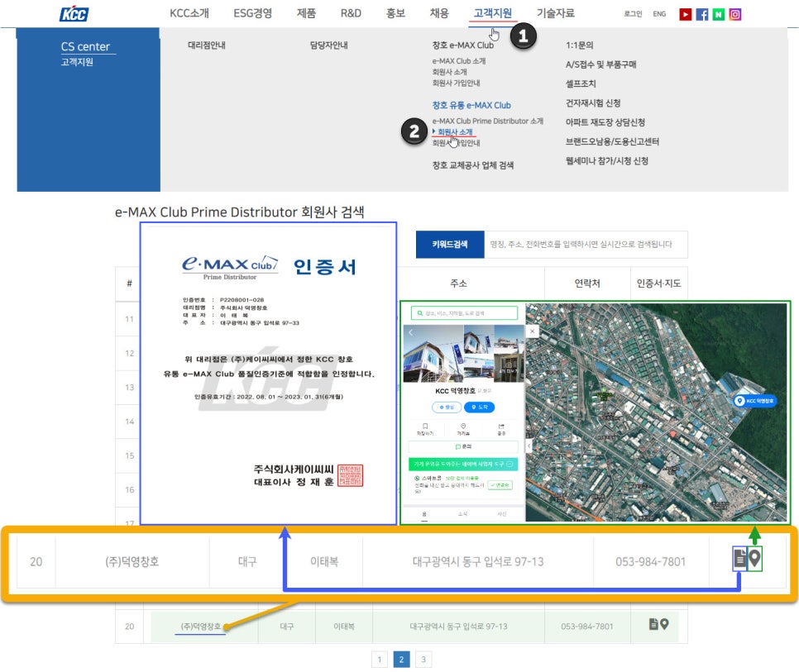
Task: Click 도착 button in map panel
Action: coord(479,407)
